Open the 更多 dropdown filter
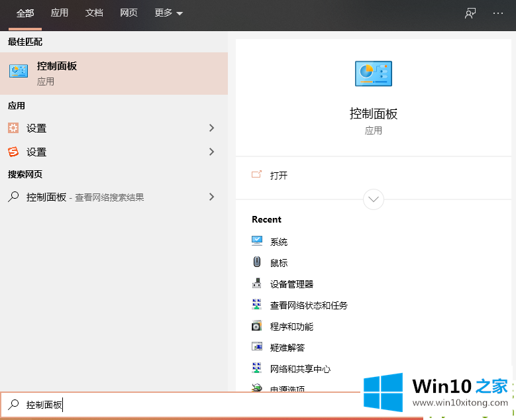Image resolution: width=516 pixels, height=420 pixels. tap(168, 13)
